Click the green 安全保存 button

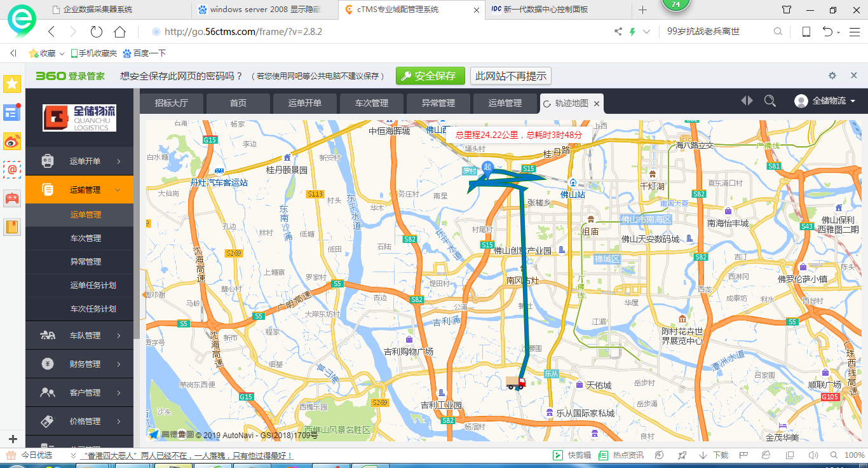(x=430, y=76)
